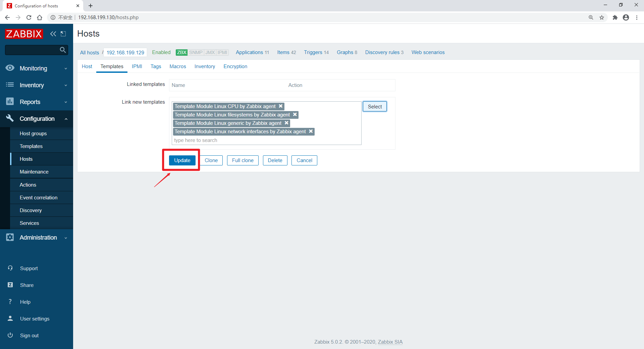This screenshot has width=644, height=349.
Task: Remove Template Module Linux generic tag
Action: tap(286, 123)
